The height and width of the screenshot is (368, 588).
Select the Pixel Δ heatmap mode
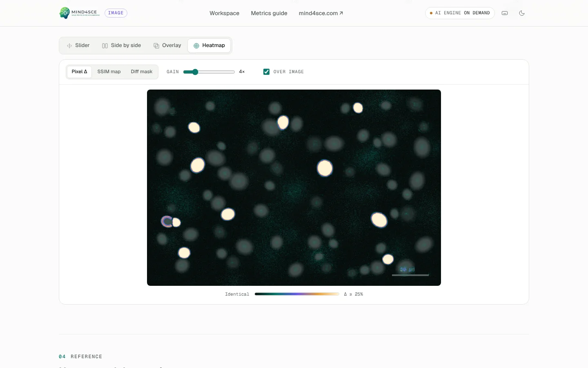[x=79, y=72]
